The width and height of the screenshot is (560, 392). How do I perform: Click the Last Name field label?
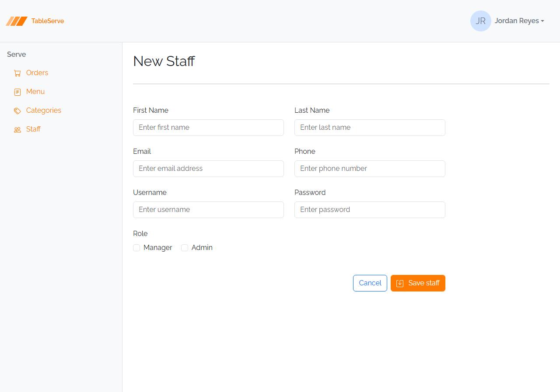pos(312,111)
